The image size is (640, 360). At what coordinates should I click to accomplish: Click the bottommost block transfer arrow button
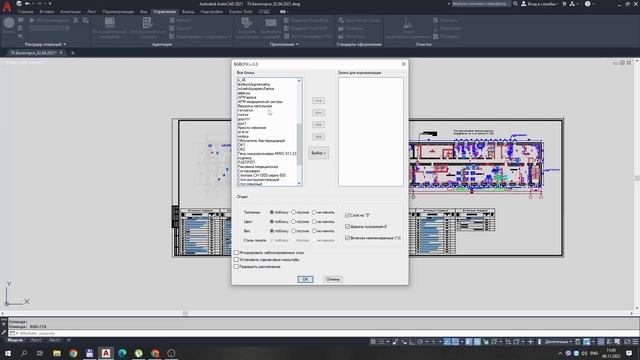click(318, 136)
